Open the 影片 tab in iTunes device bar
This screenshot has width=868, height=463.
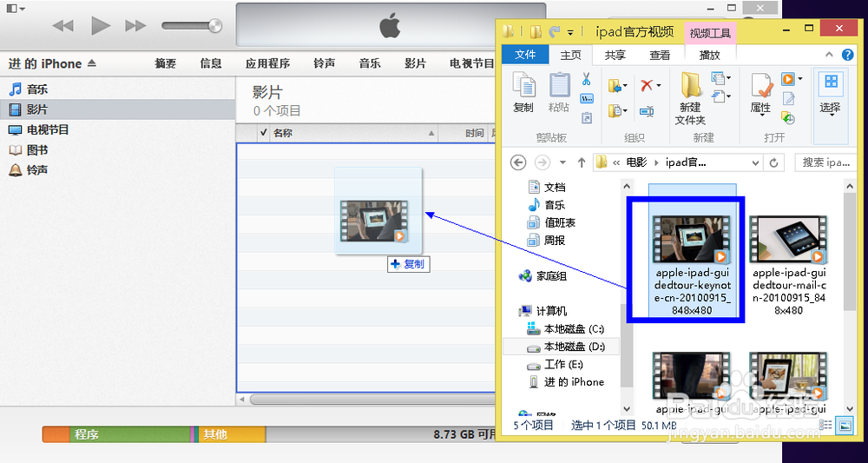[415, 63]
